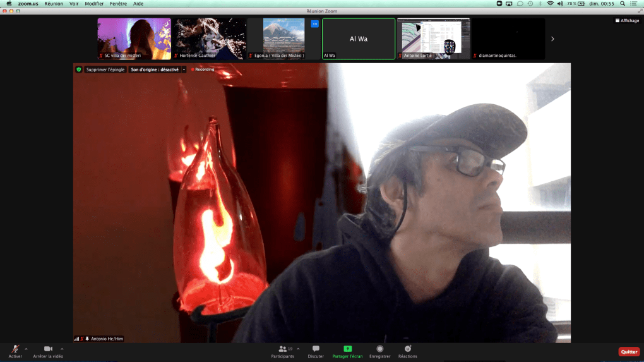Stop camera with Arrêter la vidéo
The height and width of the screenshot is (362, 644).
point(48,349)
